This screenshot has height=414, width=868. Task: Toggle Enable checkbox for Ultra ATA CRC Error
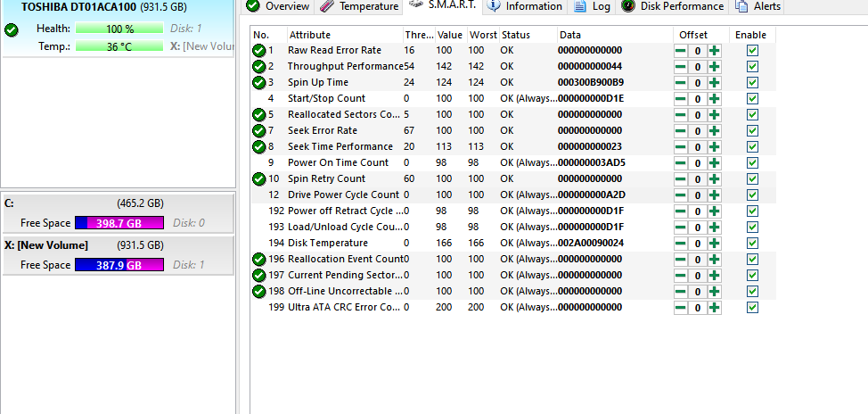[x=752, y=308]
